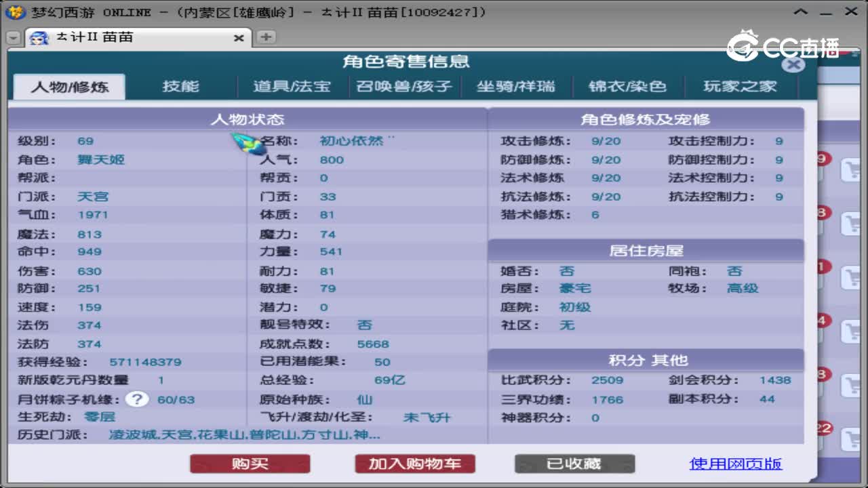868x488 pixels.
Task: Open the 锦衣/染色 tab
Action: pos(627,87)
